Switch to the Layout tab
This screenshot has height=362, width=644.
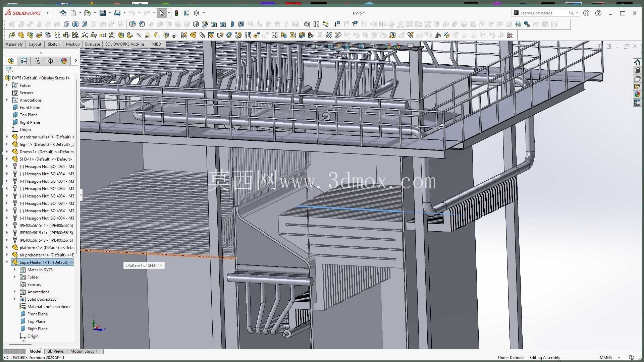pos(35,44)
